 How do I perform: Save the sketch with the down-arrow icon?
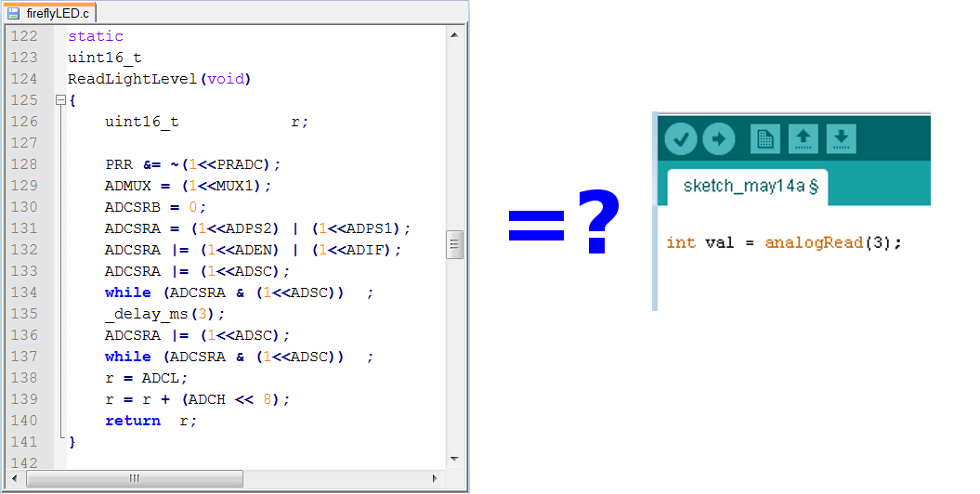click(842, 138)
